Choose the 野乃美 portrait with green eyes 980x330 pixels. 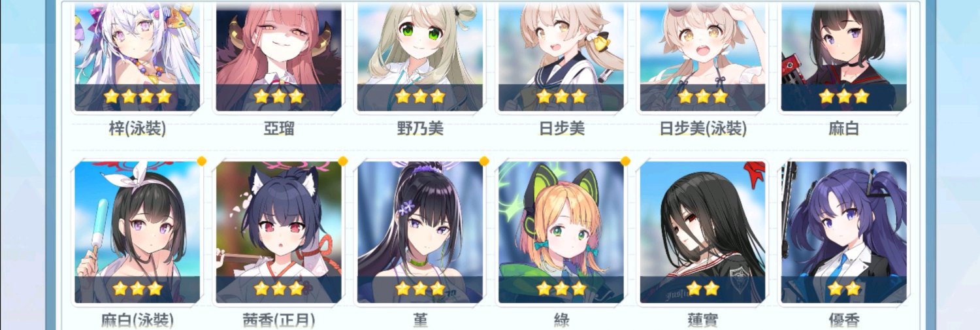[419, 58]
